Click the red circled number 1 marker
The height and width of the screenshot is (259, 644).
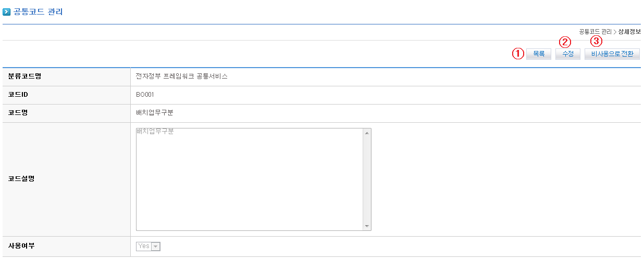click(518, 54)
